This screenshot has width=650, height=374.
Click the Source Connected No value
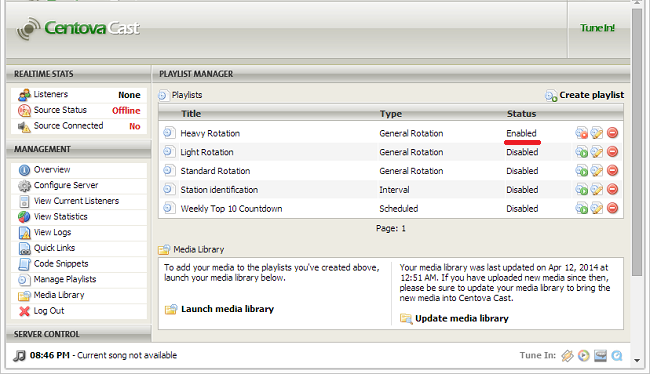pyautogui.click(x=135, y=126)
